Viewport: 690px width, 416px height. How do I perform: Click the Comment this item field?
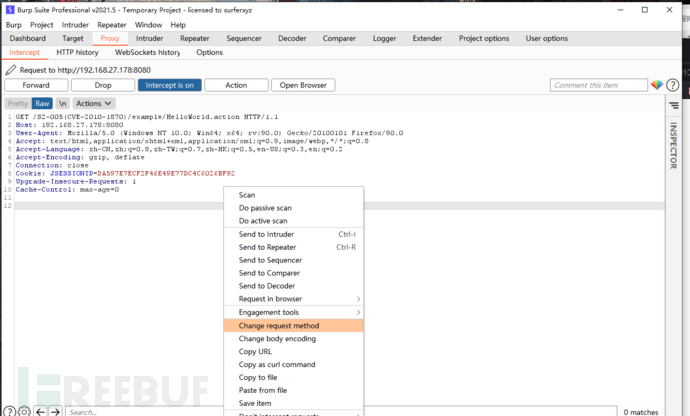coord(597,86)
